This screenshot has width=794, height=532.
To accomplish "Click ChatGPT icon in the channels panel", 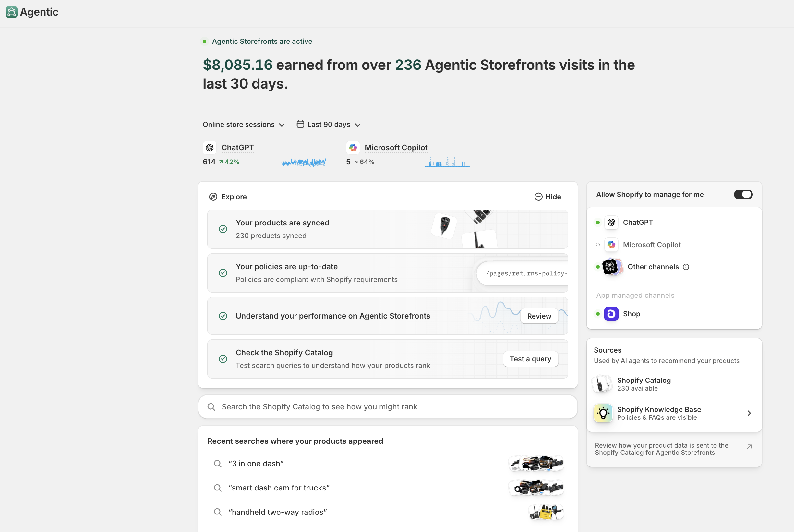I will coord(611,223).
